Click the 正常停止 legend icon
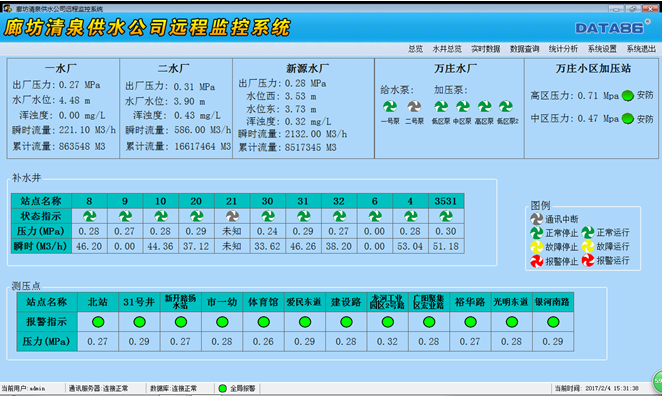Screen dimensions: 662x397 tap(536, 233)
